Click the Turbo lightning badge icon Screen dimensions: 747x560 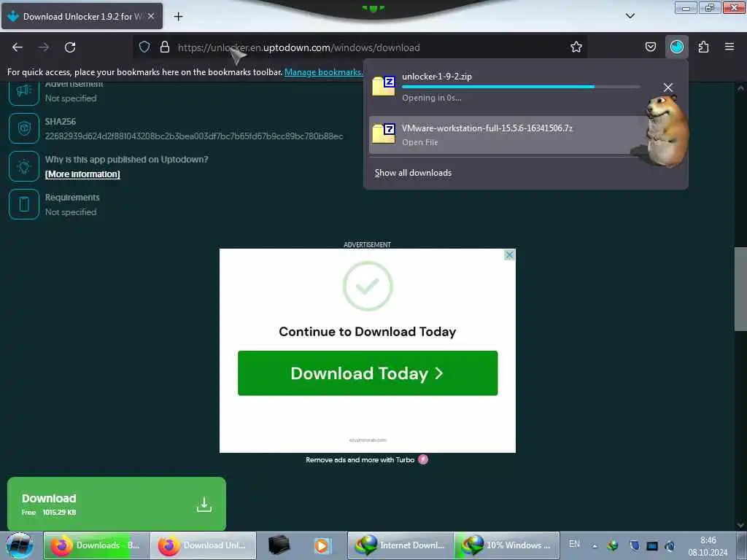pyautogui.click(x=423, y=459)
